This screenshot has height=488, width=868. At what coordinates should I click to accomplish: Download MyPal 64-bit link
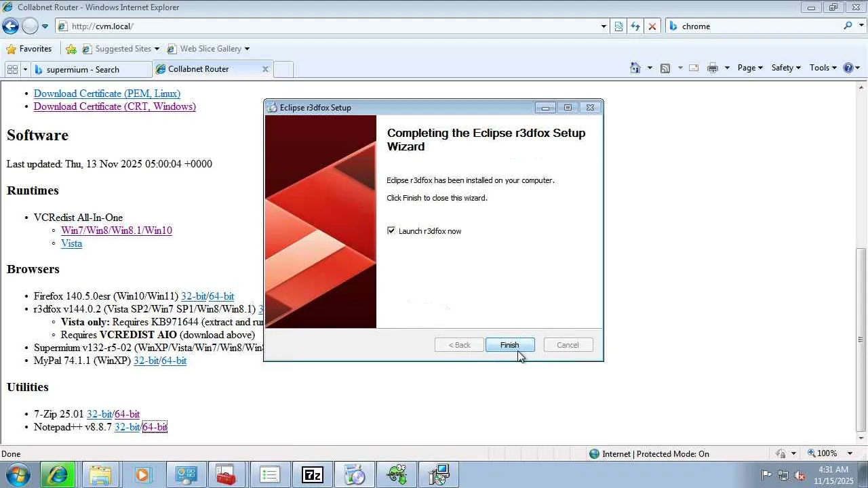click(174, 361)
